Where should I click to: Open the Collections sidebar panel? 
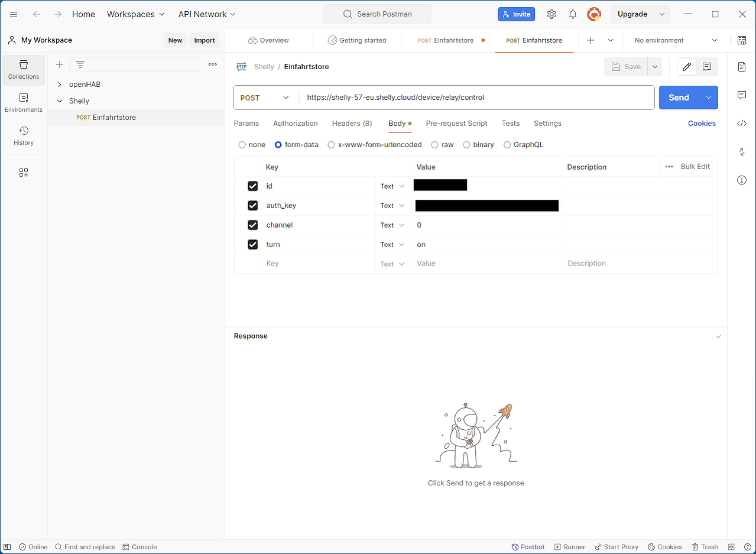pyautogui.click(x=24, y=70)
